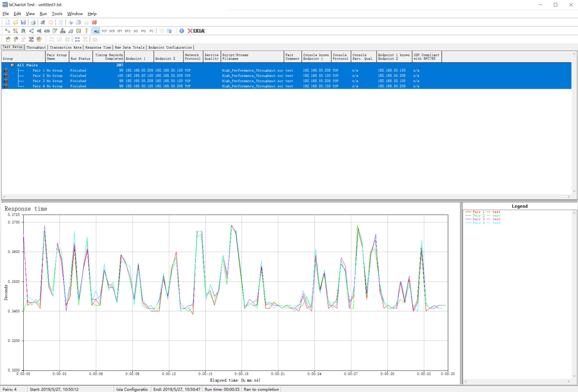
Task: Open the Run menu
Action: pos(43,14)
